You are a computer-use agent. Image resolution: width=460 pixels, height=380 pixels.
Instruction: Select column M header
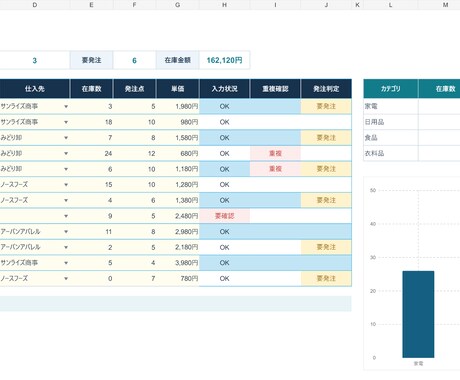click(439, 5)
